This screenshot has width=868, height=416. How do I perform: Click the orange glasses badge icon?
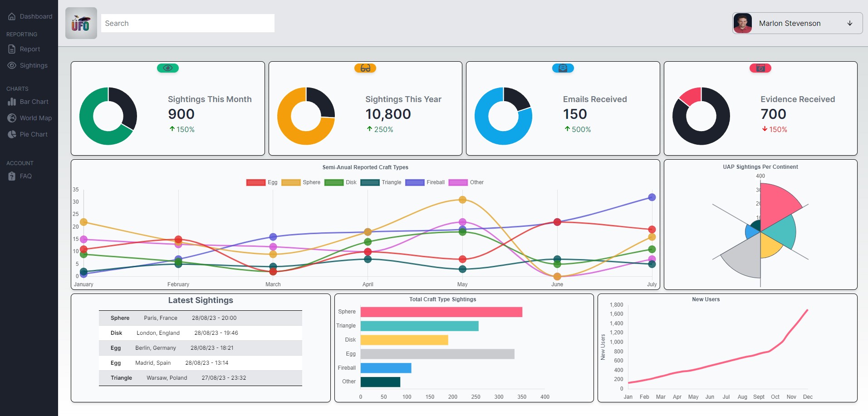[x=365, y=68]
